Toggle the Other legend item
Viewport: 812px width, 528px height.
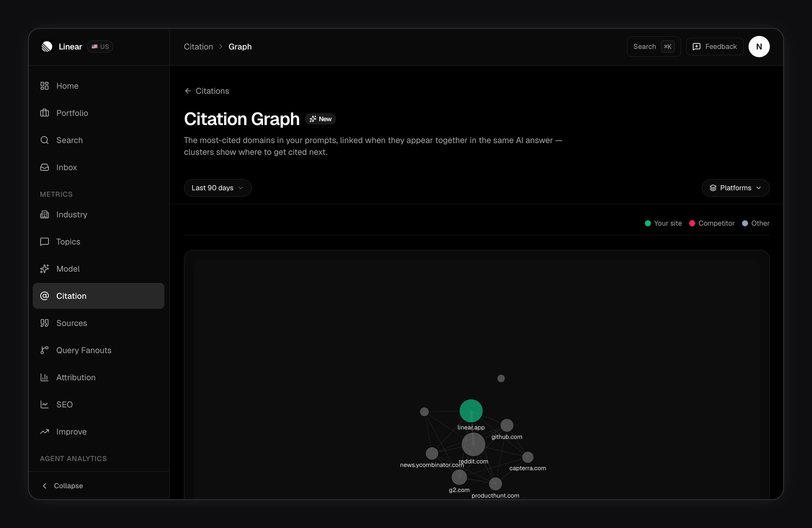coord(756,223)
